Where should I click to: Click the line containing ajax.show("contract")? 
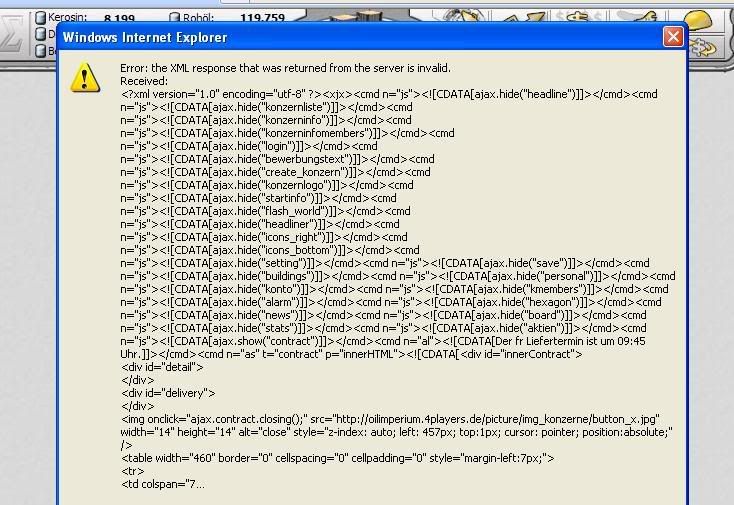(383, 341)
